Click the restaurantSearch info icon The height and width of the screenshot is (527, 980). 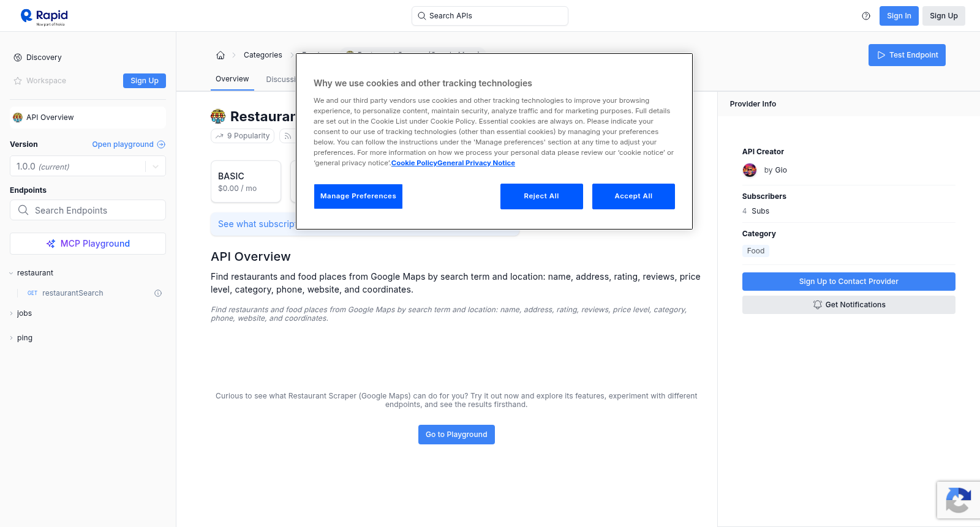[x=158, y=293]
